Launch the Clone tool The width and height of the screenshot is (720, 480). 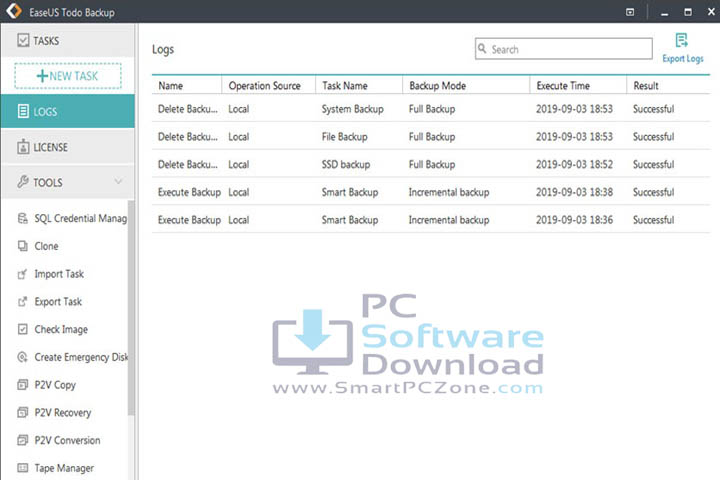(x=46, y=246)
